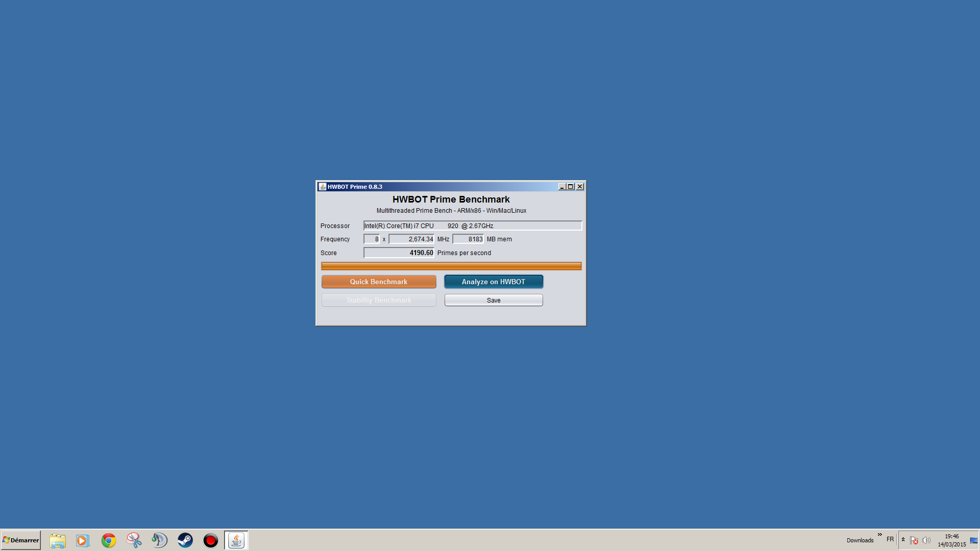Click Analyze on HWBOT button
This screenshot has height=551, width=980.
point(494,282)
